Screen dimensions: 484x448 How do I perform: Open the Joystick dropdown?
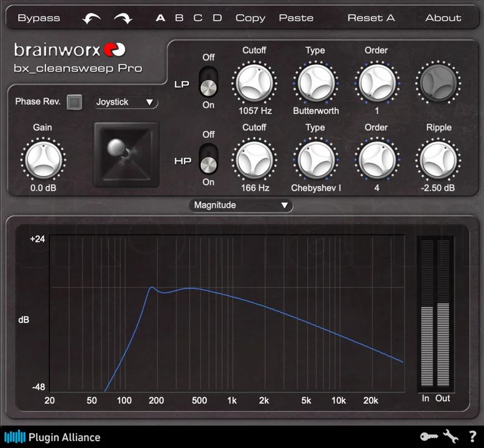[125, 102]
